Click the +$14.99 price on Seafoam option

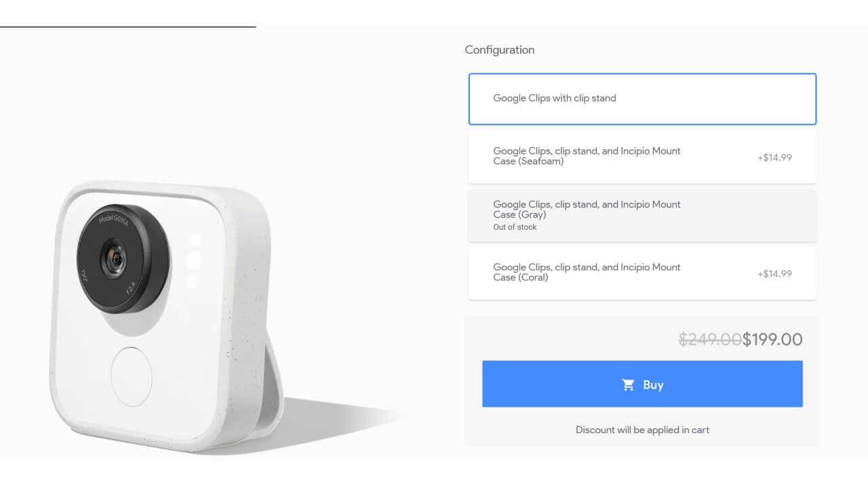774,158
